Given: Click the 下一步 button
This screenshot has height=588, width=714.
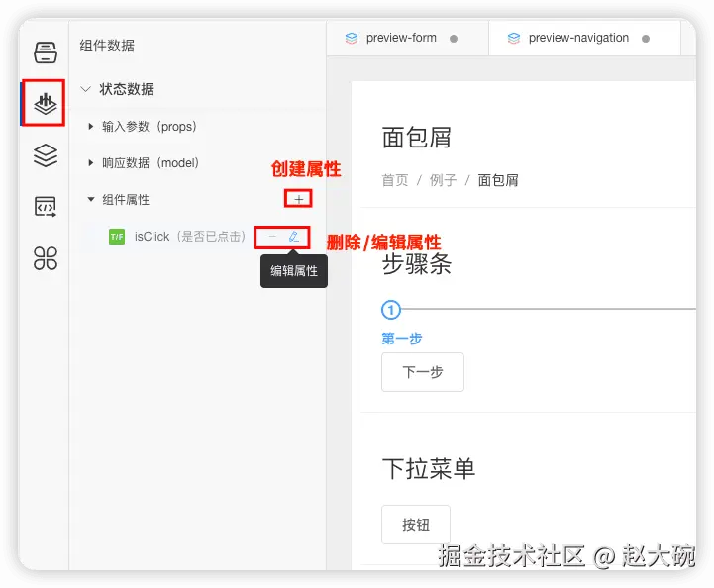Looking at the screenshot, I should click(423, 372).
